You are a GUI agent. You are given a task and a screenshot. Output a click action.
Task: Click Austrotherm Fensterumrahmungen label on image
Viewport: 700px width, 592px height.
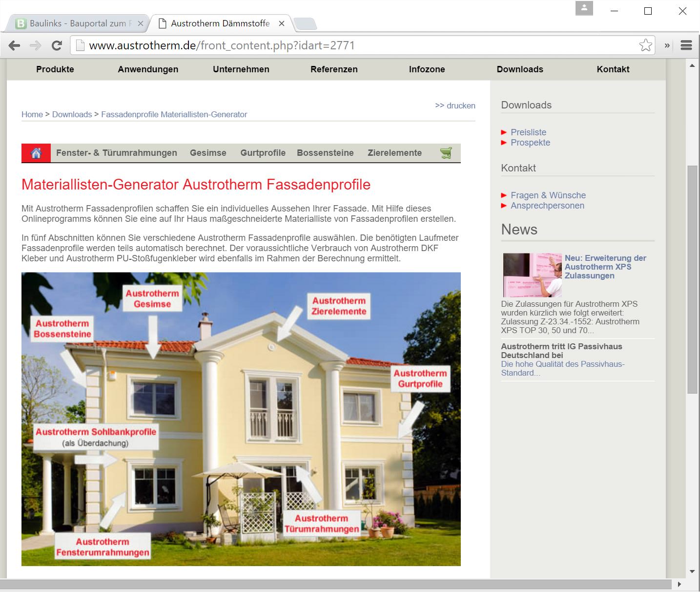[x=103, y=547]
